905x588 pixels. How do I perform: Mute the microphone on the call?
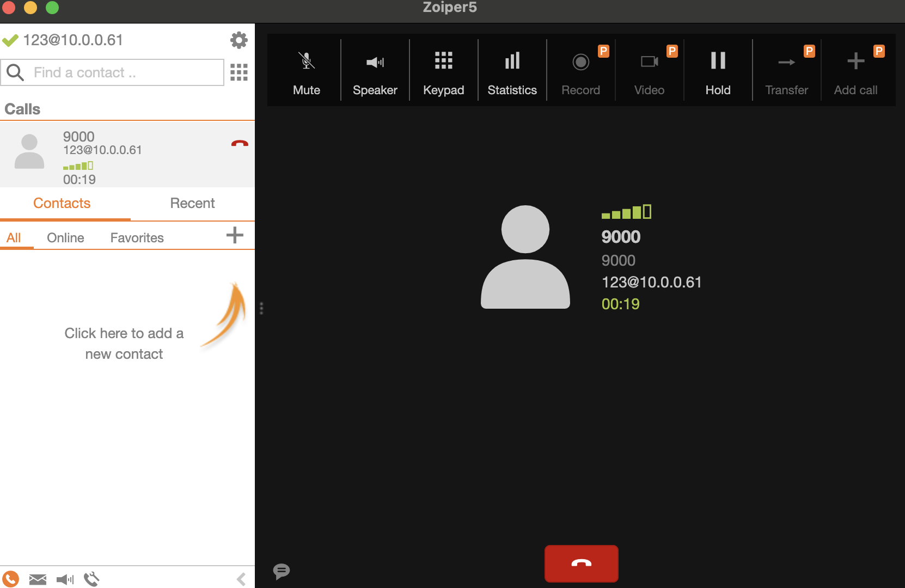(307, 71)
